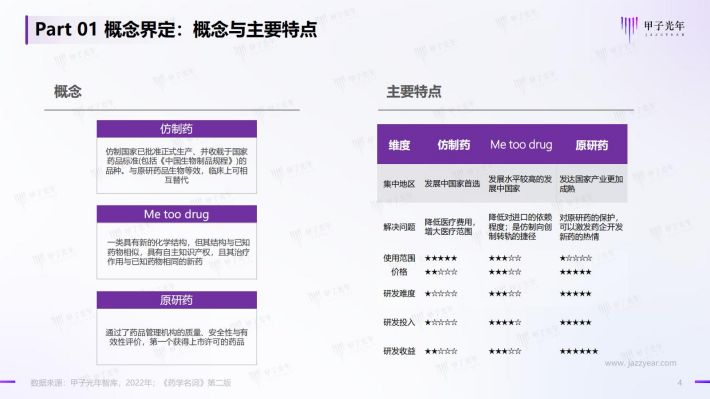
Task: Select the purple '原研药' card header
Action: (177, 300)
